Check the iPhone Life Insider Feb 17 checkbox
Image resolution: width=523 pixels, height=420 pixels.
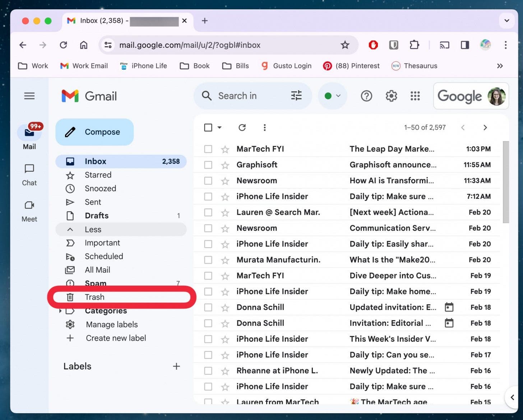(x=208, y=355)
